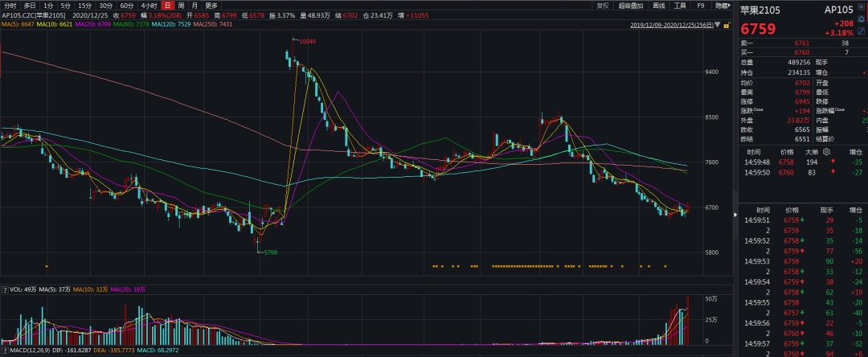Click the 14:59:51 tick row

point(801,220)
